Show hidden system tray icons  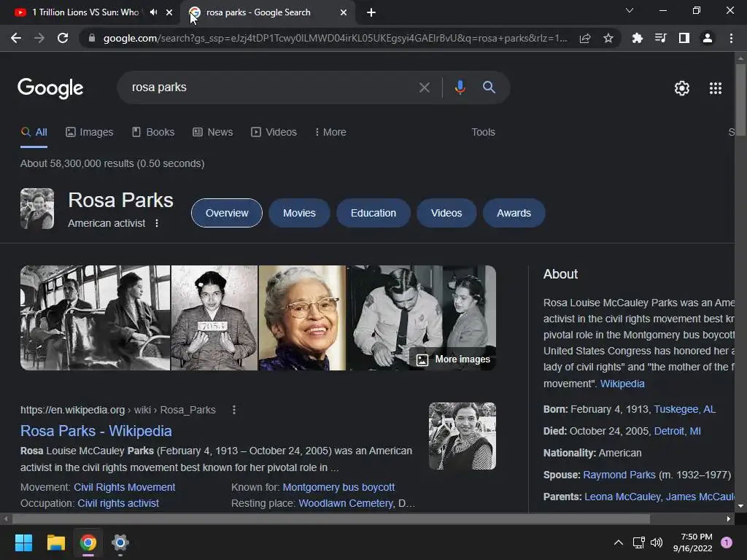coord(619,542)
